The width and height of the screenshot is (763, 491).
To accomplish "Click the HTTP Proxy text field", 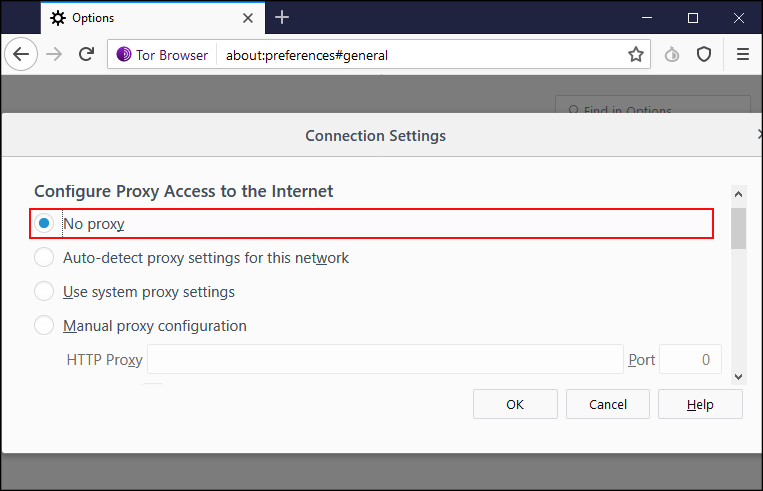I will 385,359.
